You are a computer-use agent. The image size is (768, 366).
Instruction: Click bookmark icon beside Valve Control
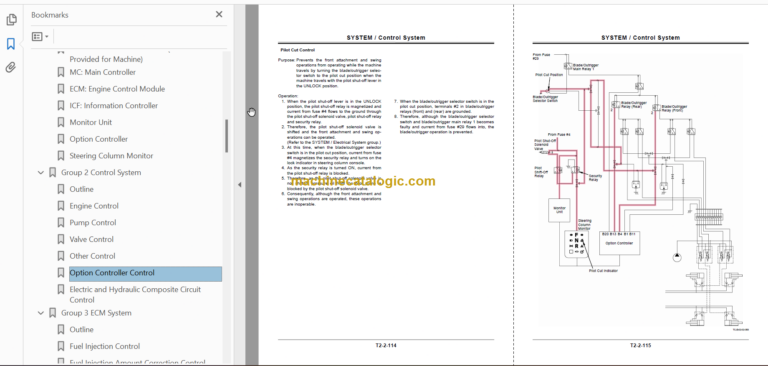61,239
